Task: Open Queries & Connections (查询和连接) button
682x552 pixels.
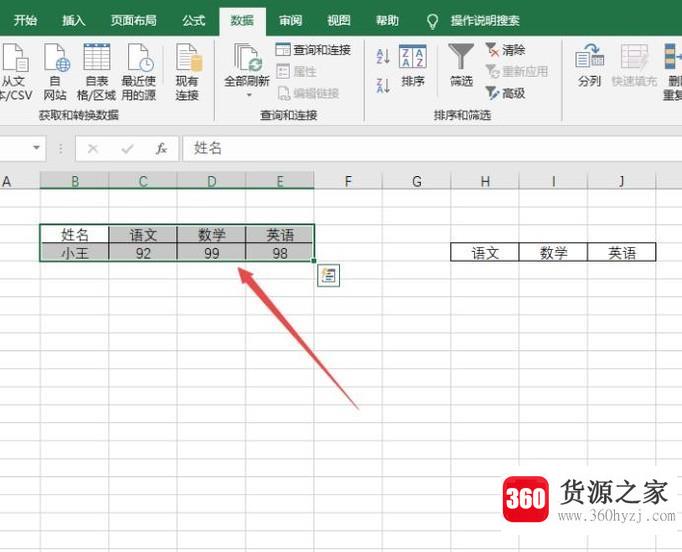Action: [313, 50]
